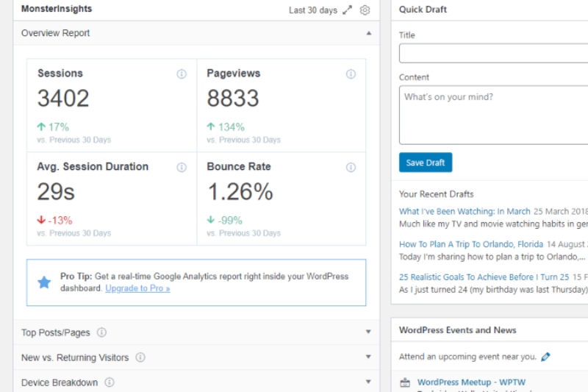The width and height of the screenshot is (588, 392).
Task: Open draft What I've Been Watching: In March
Action: [465, 212]
